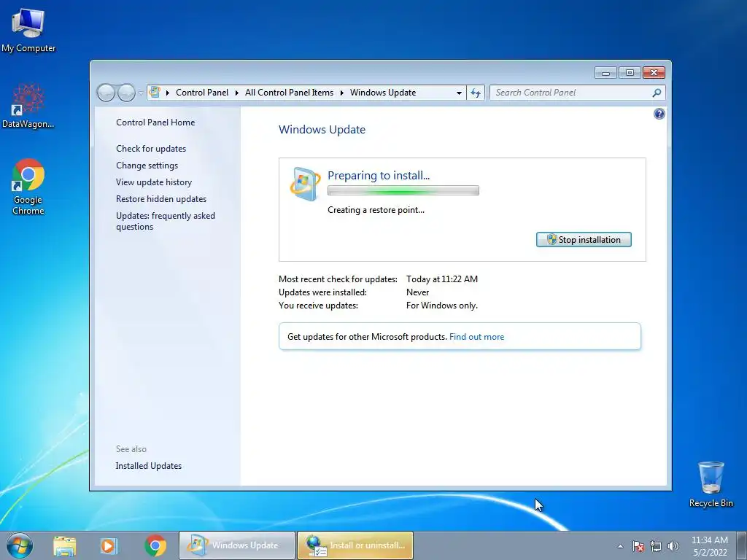This screenshot has width=747, height=560.
Task: Open the taskbar clock and date
Action: click(710, 546)
